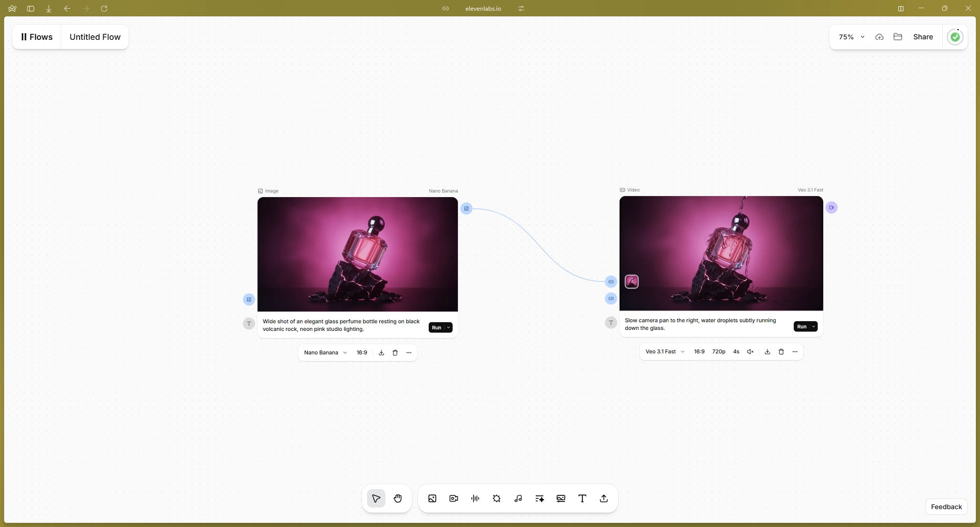Add an image node from bottom toolbar
This screenshot has height=527, width=980.
click(x=432, y=498)
